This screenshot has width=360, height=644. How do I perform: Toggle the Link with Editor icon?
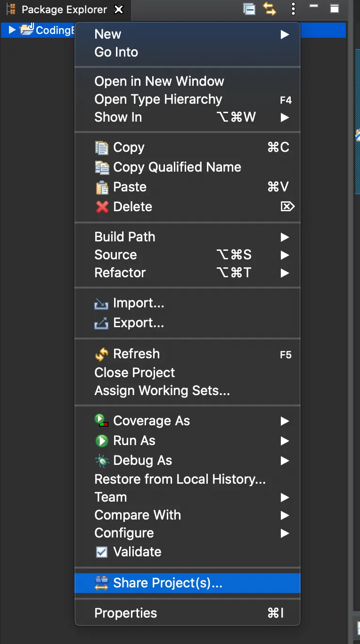click(270, 9)
